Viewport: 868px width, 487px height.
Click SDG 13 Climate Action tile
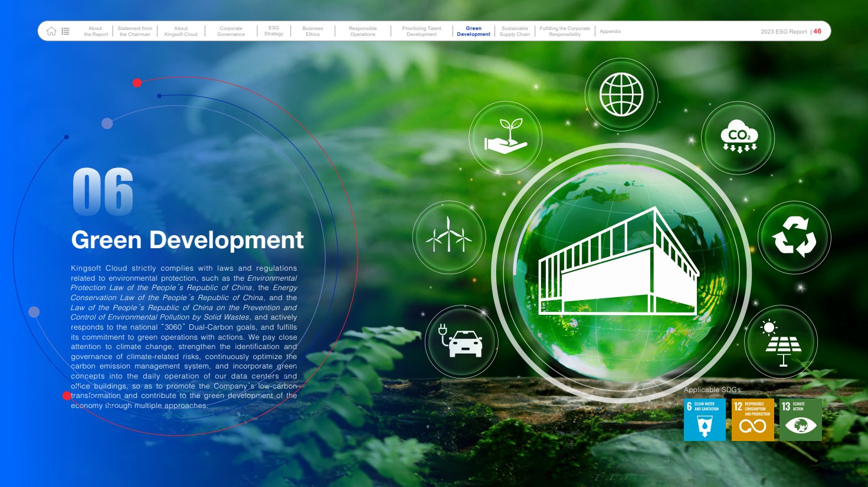pos(800,420)
